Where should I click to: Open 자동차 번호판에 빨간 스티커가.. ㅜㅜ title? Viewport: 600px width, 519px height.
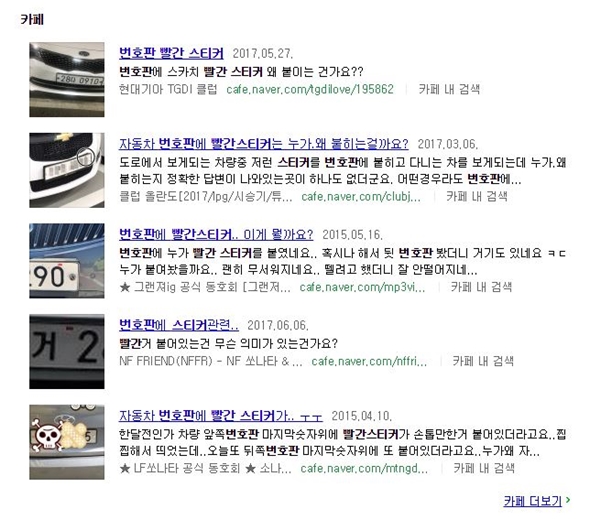(x=220, y=416)
